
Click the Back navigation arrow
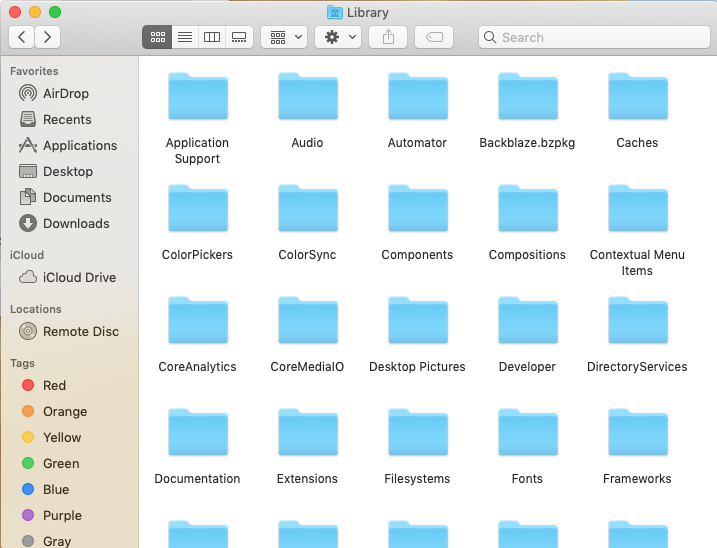[x=22, y=37]
